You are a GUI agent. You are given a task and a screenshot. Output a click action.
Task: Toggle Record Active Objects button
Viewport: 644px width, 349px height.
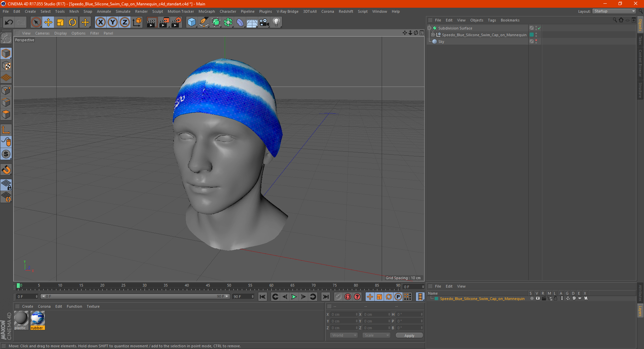(338, 297)
